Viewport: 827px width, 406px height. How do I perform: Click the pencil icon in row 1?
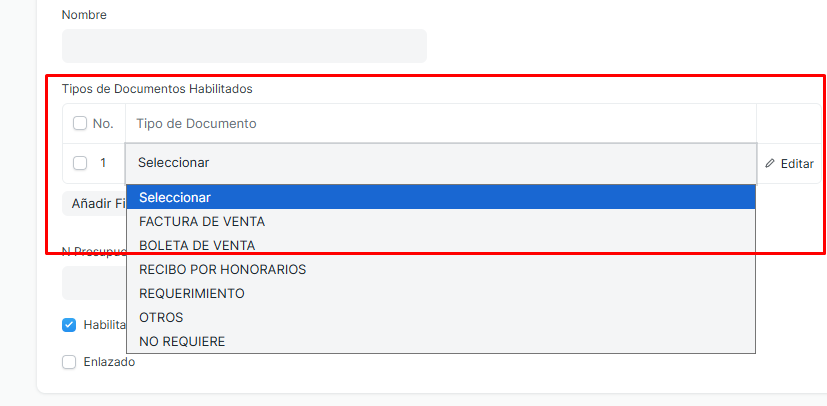[770, 164]
